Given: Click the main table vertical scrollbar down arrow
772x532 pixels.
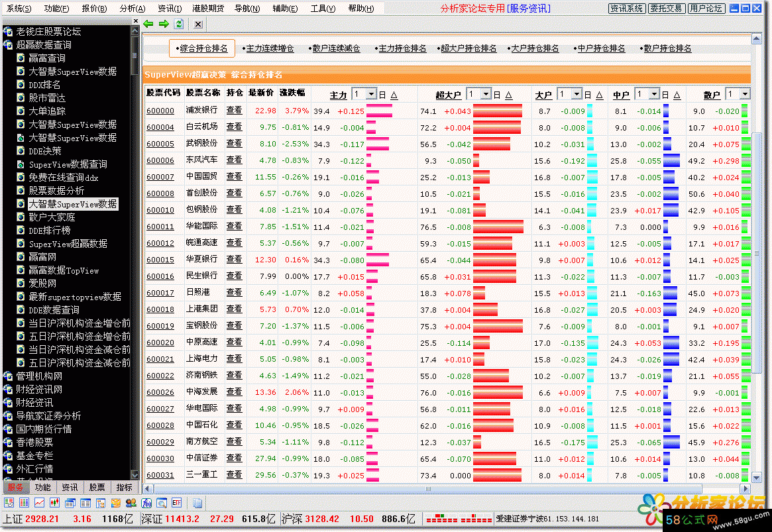Looking at the screenshot, I should pos(757,478).
